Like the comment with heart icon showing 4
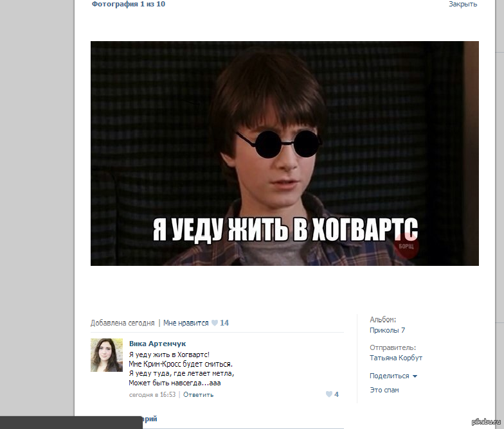This screenshot has width=504, height=429. pos(329,394)
